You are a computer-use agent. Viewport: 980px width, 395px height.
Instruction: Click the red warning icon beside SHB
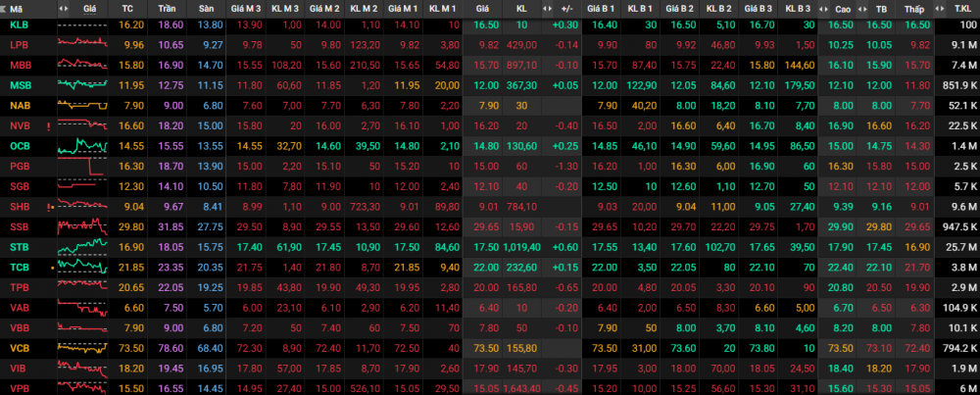pos(48,207)
